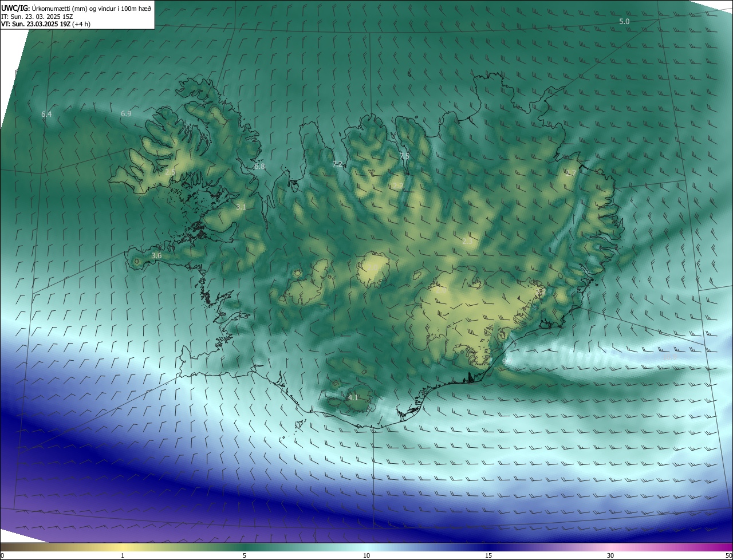Click the 15 tick on the color scale
Image resolution: width=733 pixels, height=560 pixels.
point(488,555)
